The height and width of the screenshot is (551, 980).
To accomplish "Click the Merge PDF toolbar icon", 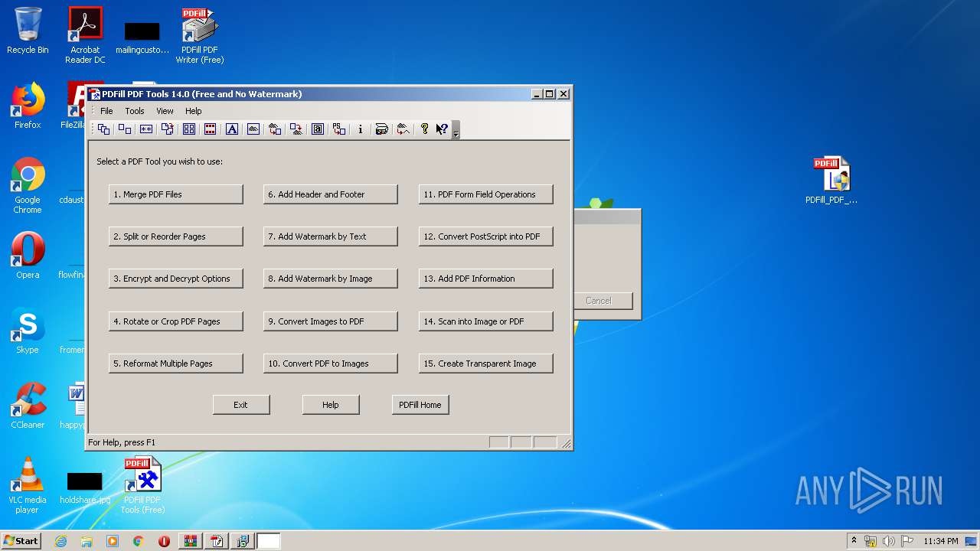I will point(103,129).
